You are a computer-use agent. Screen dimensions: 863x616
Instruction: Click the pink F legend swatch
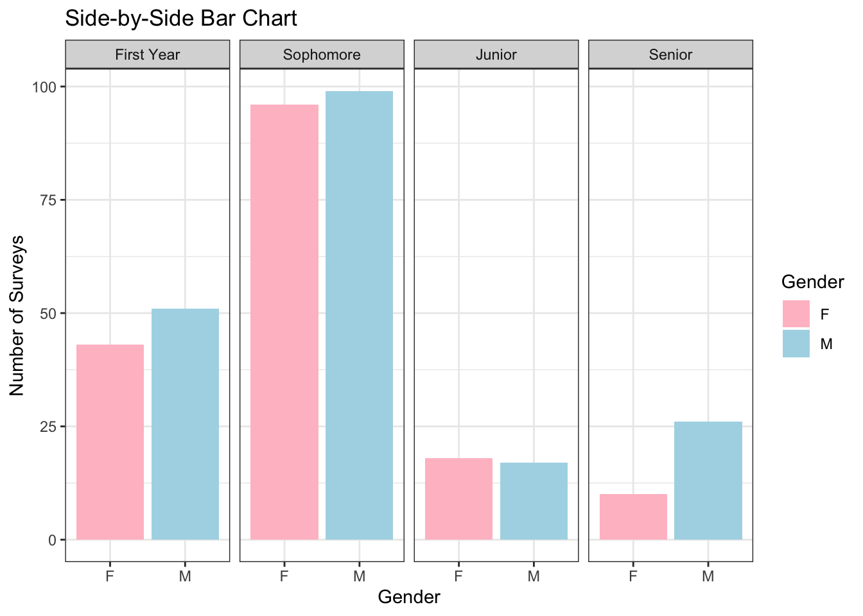click(796, 314)
